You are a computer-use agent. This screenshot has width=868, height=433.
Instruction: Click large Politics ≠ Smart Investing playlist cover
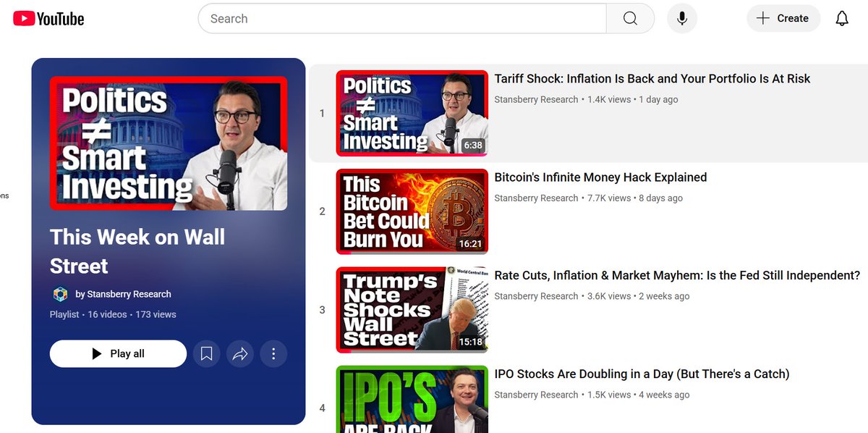click(x=169, y=143)
